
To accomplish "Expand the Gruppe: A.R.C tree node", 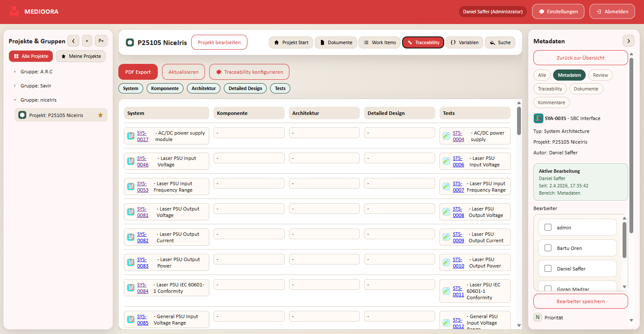I will click(15, 72).
